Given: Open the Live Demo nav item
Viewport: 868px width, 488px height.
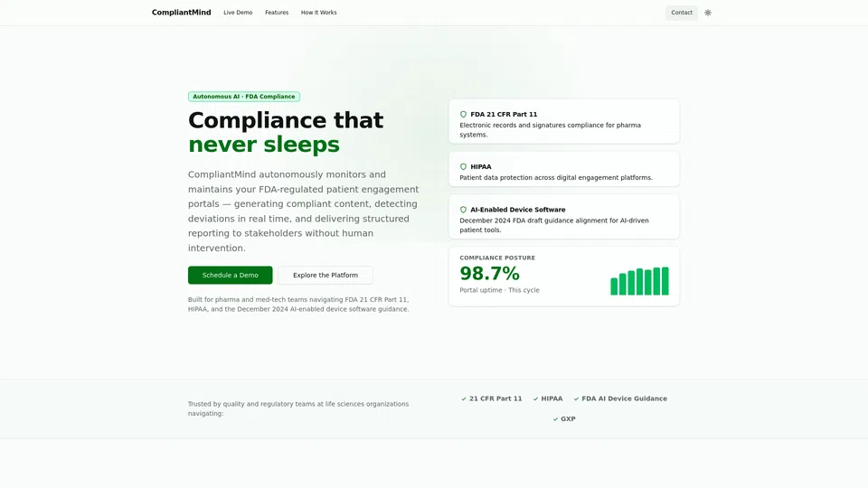Looking at the screenshot, I should pos(238,12).
